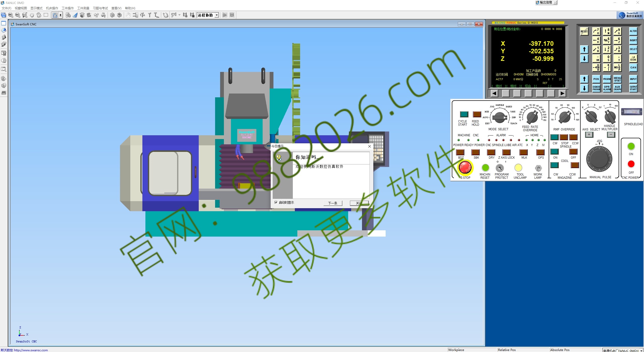Screen dimensions: 644x352
Task: Click the MODE SELECT rotary knob
Action: coord(499,117)
